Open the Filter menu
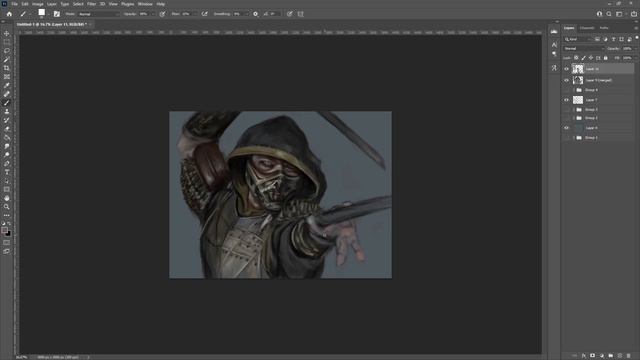This screenshot has height=360, width=640. (x=91, y=4)
